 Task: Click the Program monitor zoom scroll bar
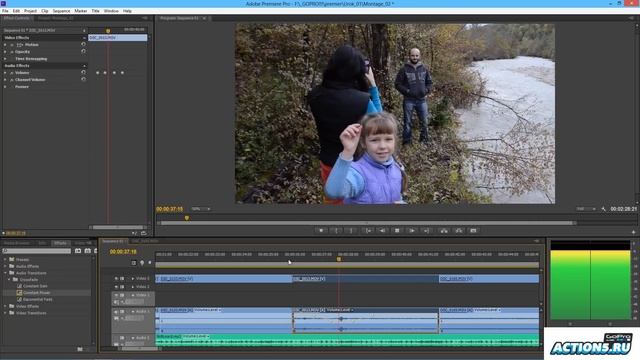pos(367,223)
